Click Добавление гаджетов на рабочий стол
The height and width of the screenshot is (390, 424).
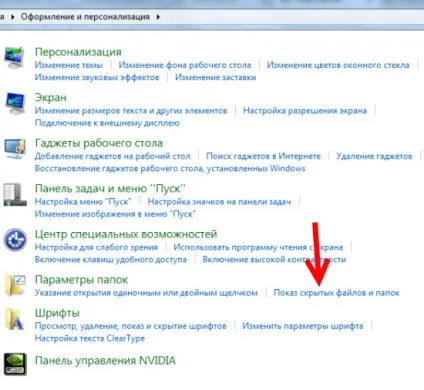tap(113, 156)
